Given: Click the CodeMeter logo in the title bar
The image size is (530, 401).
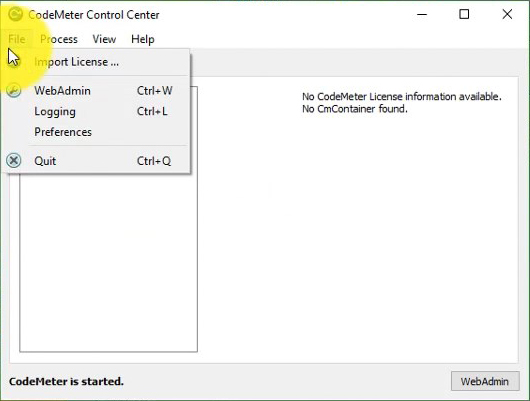Looking at the screenshot, I should pos(15,14).
